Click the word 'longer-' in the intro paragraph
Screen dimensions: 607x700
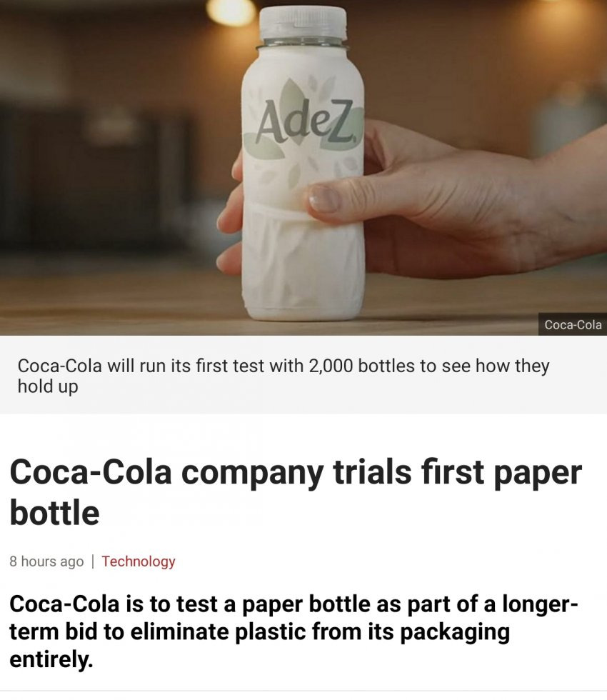tap(540, 604)
